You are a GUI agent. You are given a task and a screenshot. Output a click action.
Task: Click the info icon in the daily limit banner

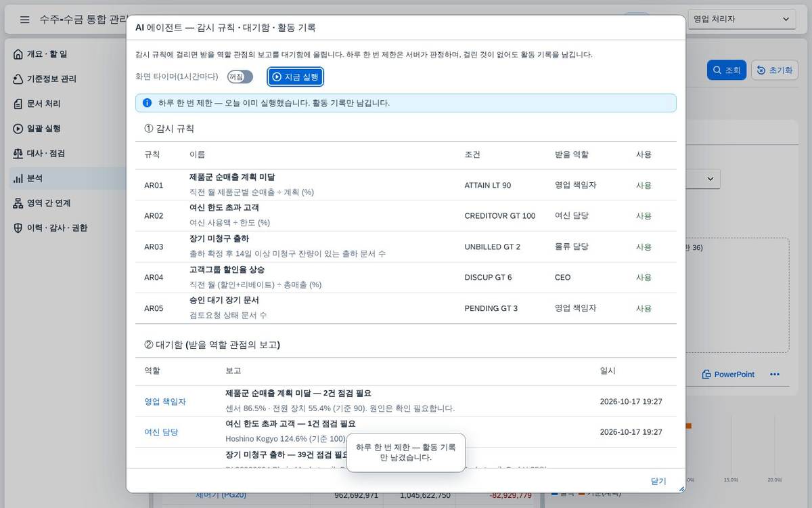coord(147,103)
